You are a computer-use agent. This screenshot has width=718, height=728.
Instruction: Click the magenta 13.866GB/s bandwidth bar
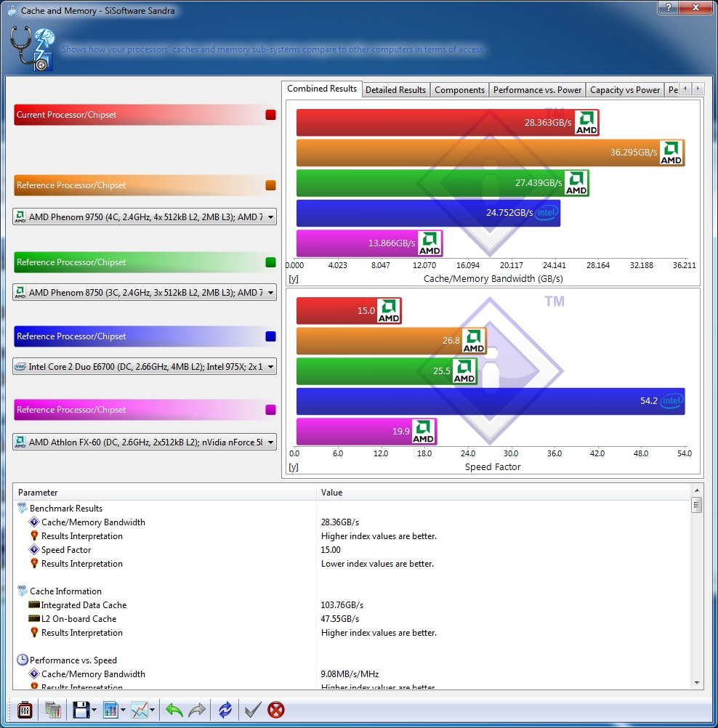point(370,243)
